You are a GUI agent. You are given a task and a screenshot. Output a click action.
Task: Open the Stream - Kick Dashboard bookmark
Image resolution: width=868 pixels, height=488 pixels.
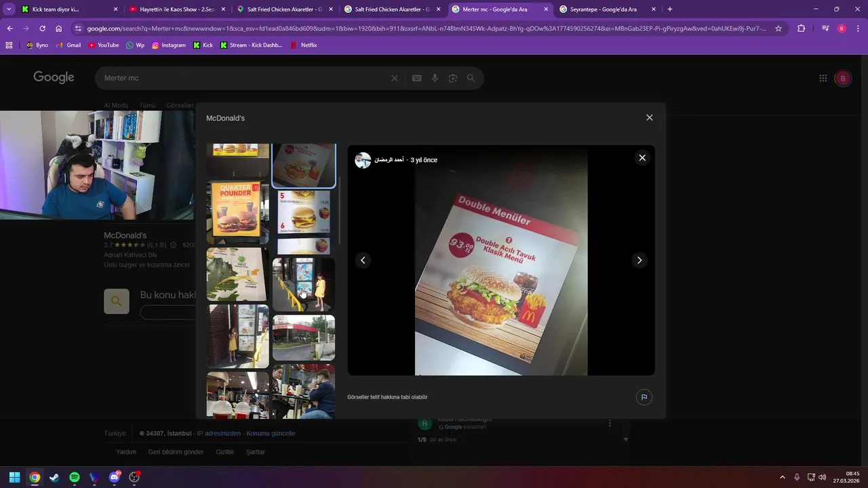pyautogui.click(x=251, y=45)
